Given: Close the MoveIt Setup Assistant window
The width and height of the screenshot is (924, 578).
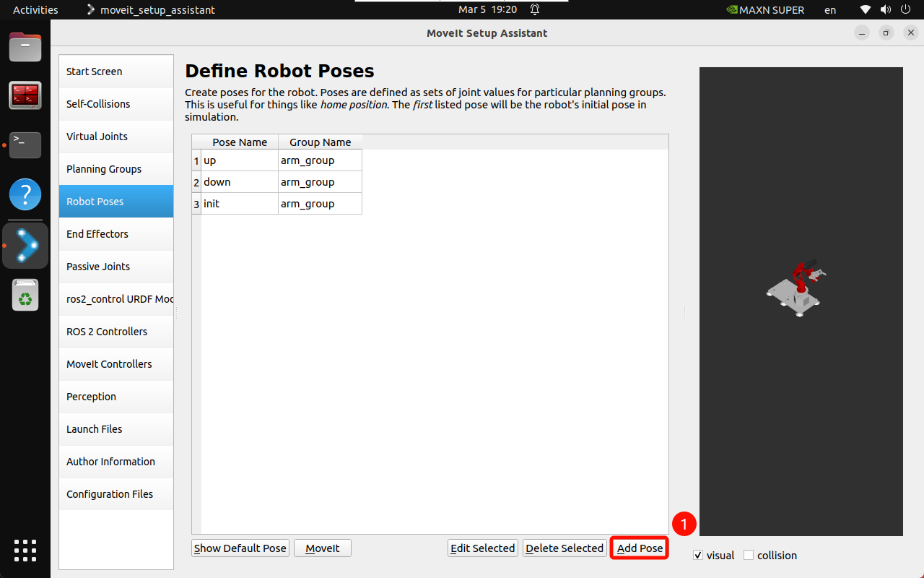Looking at the screenshot, I should point(911,33).
